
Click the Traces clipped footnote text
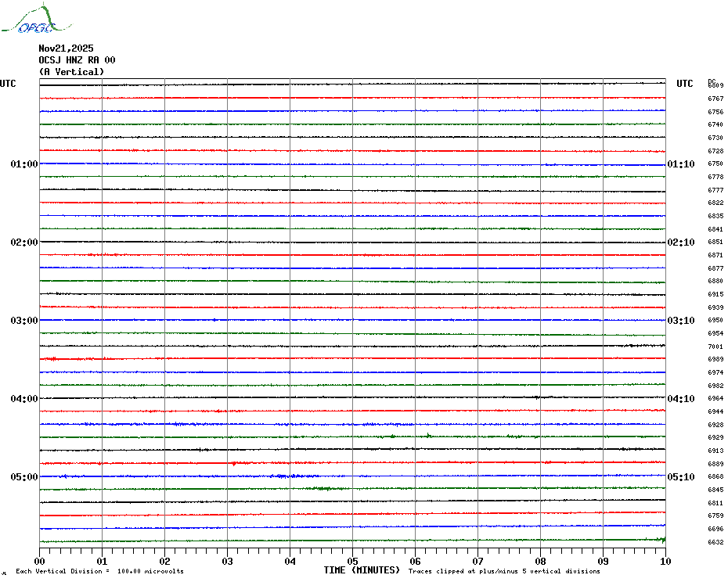(504, 571)
